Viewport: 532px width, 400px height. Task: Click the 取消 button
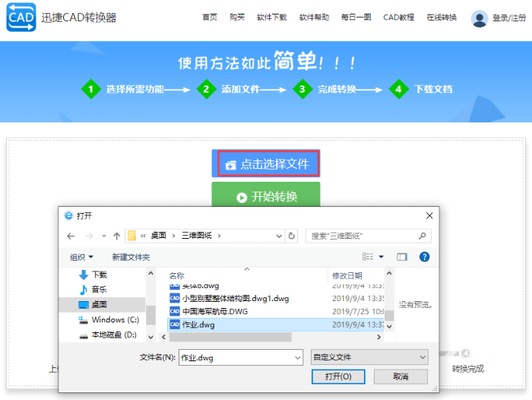coord(401,376)
